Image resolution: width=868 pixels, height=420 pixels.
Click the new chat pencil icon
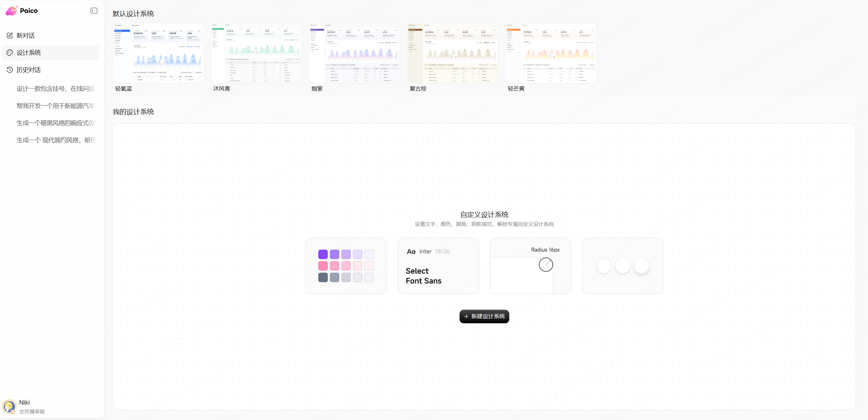click(x=10, y=35)
